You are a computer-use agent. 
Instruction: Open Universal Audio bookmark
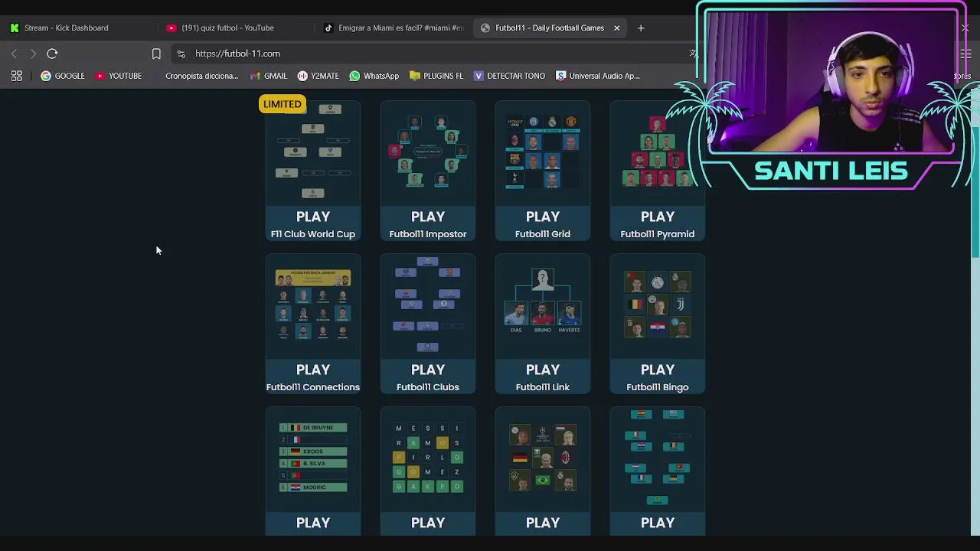coord(598,76)
